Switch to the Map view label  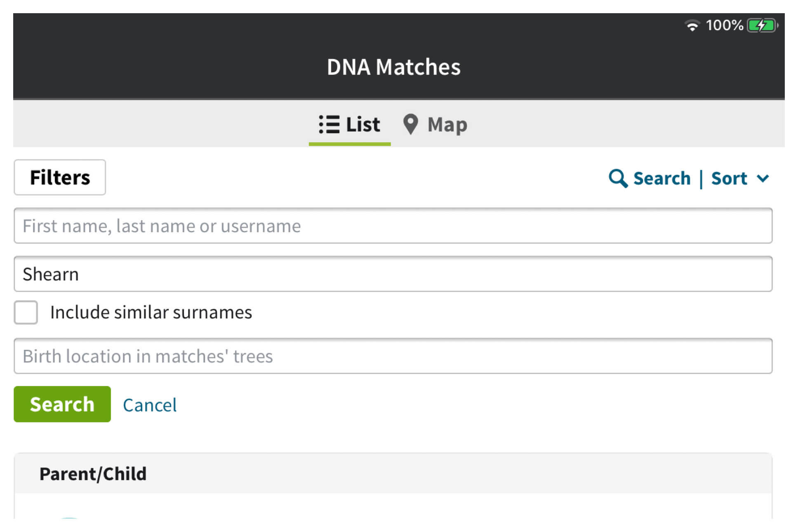(447, 125)
